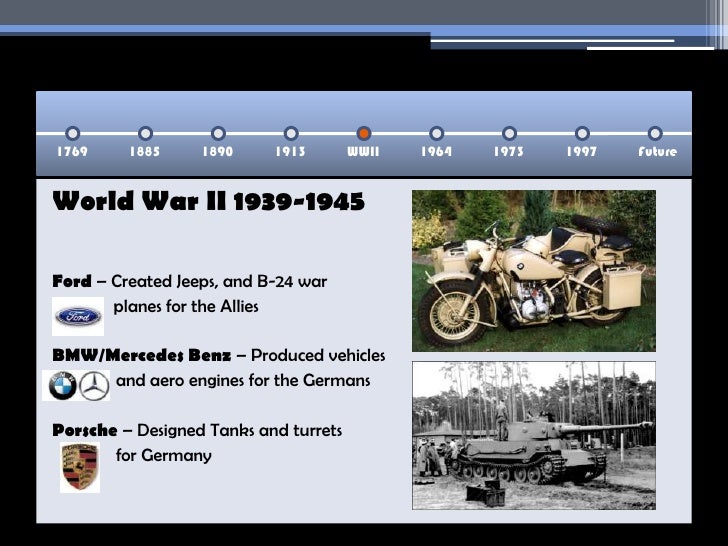Click the bold 'Porsche' text
Screen dimensions: 728x546
coord(84,430)
